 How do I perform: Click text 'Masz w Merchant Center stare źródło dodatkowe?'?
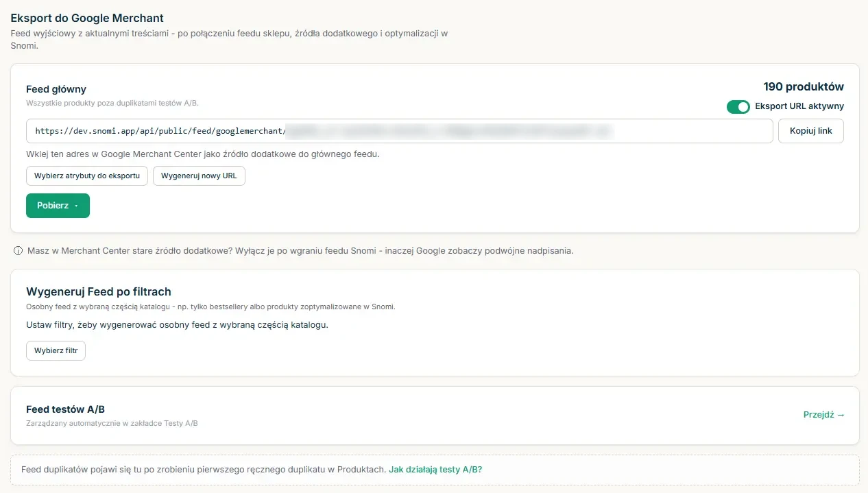pyautogui.click(x=129, y=251)
